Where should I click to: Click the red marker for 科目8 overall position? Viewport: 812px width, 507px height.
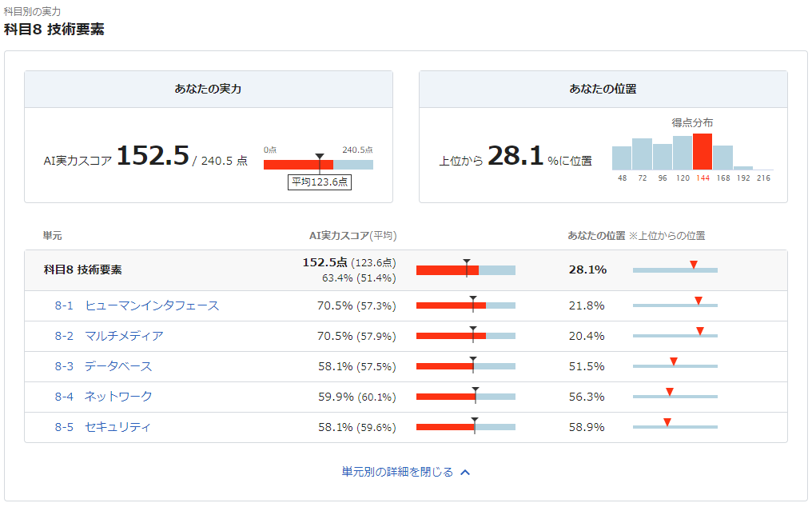tap(693, 264)
